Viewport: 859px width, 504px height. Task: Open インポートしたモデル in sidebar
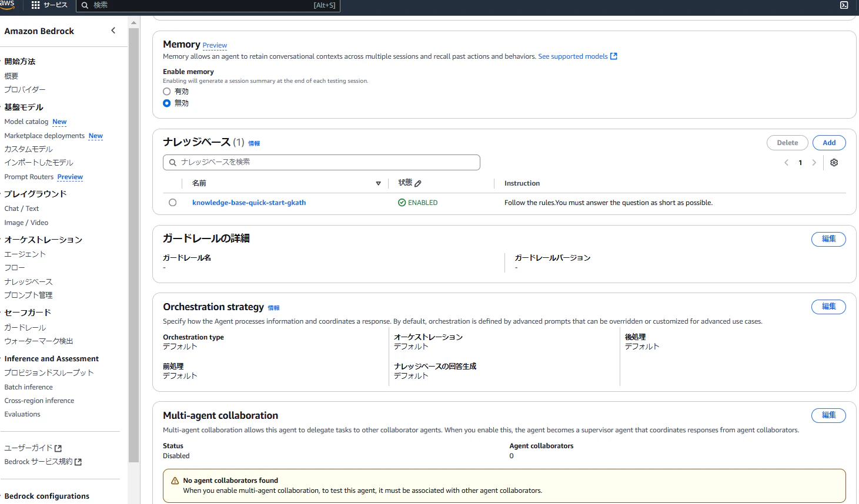click(39, 163)
